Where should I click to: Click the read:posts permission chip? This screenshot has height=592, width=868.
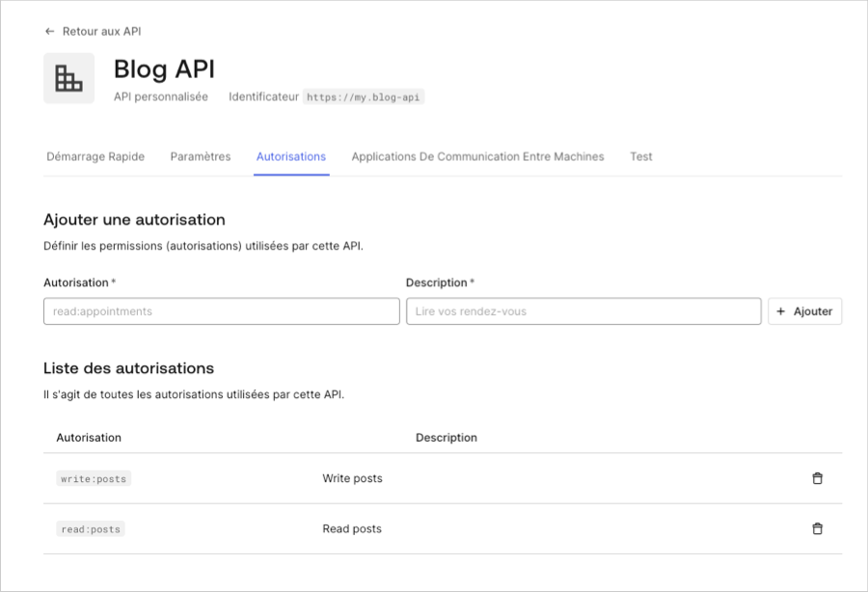coord(90,528)
